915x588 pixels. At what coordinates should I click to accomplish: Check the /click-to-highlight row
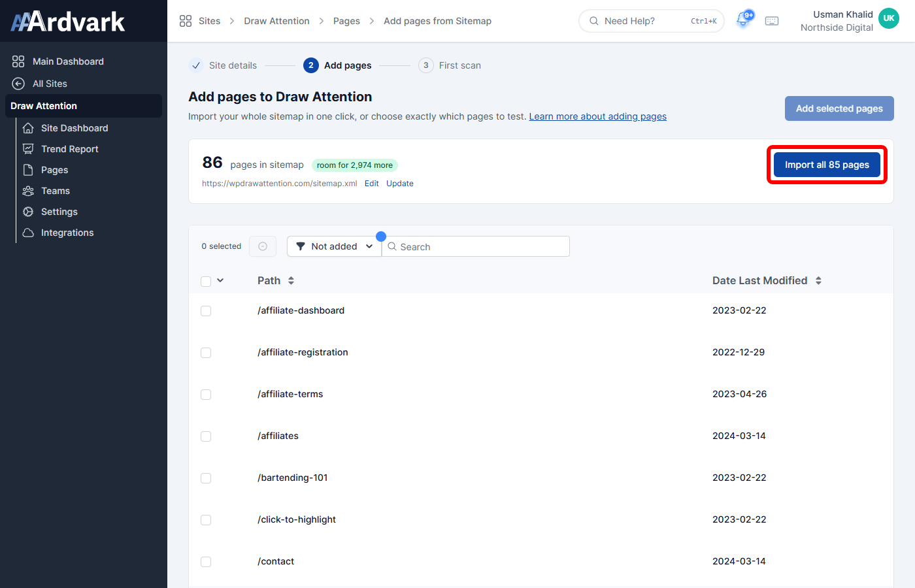click(x=206, y=520)
